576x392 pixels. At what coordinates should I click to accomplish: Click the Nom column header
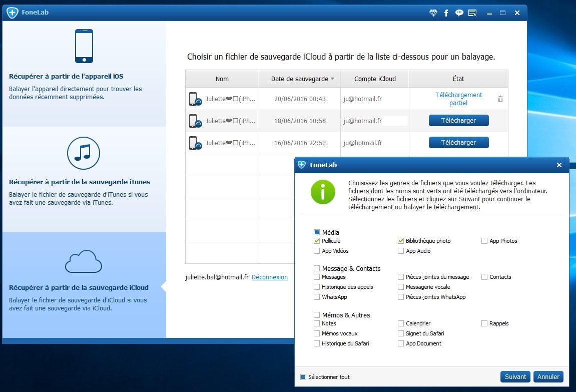pyautogui.click(x=222, y=79)
